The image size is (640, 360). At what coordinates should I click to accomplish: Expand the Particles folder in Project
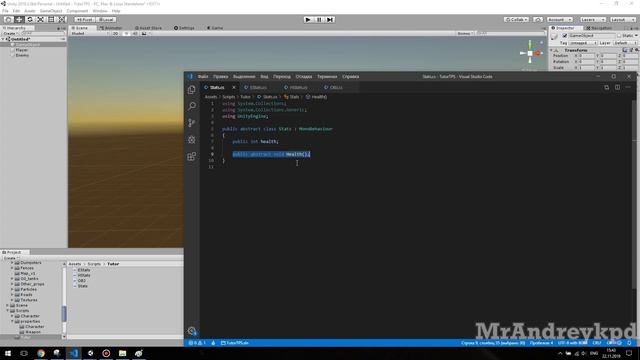(x=12, y=289)
